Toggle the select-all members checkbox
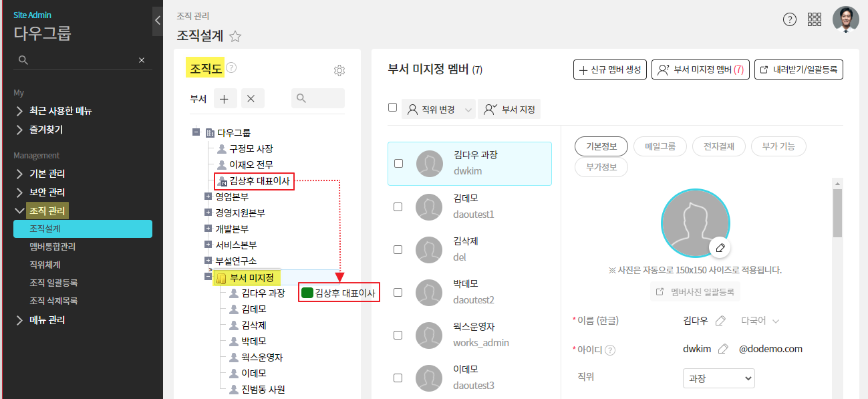This screenshot has height=399, width=868. point(393,108)
